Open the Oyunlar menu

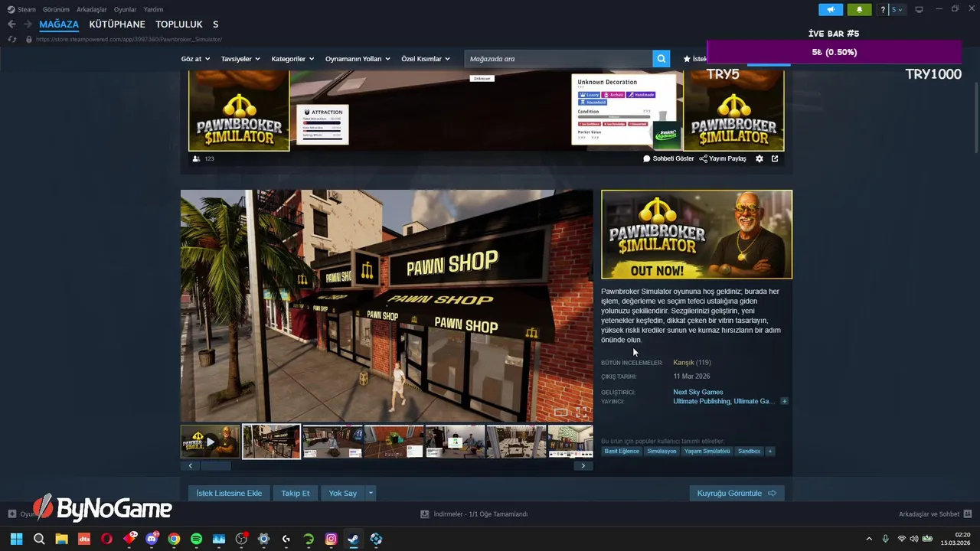(x=125, y=10)
